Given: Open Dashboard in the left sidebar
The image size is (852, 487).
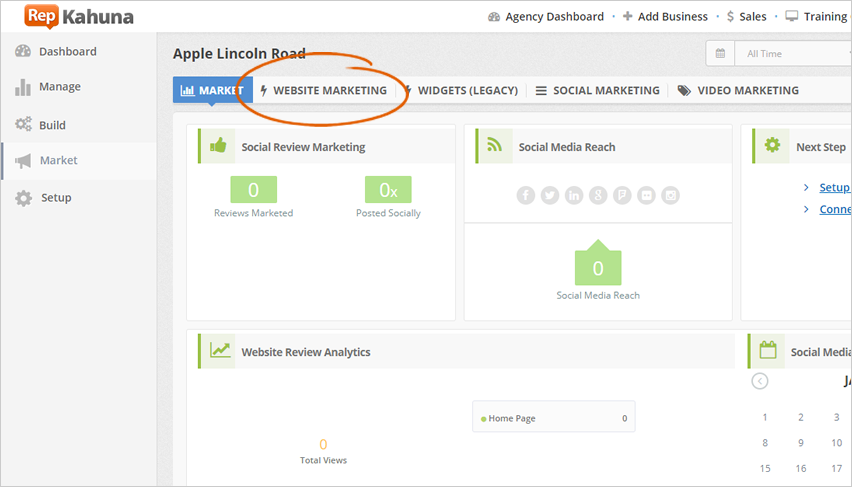Looking at the screenshot, I should click(x=67, y=51).
